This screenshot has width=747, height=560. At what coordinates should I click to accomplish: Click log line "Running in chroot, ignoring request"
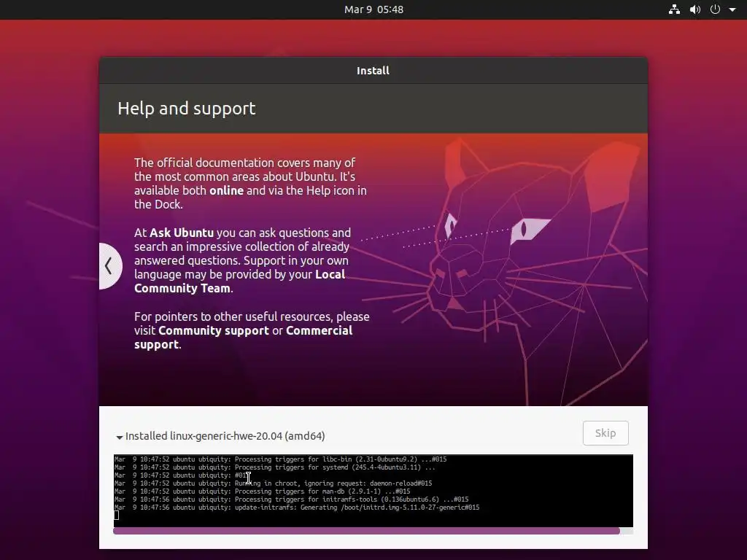click(x=273, y=483)
